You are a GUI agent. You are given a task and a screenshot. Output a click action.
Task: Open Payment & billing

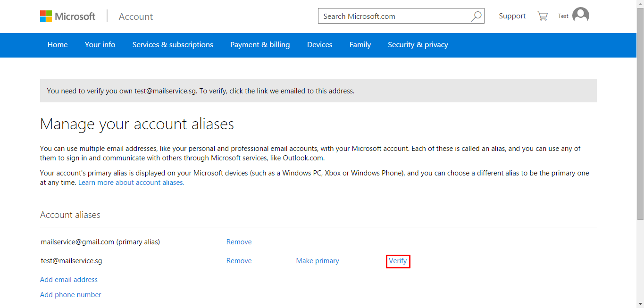pos(260,45)
